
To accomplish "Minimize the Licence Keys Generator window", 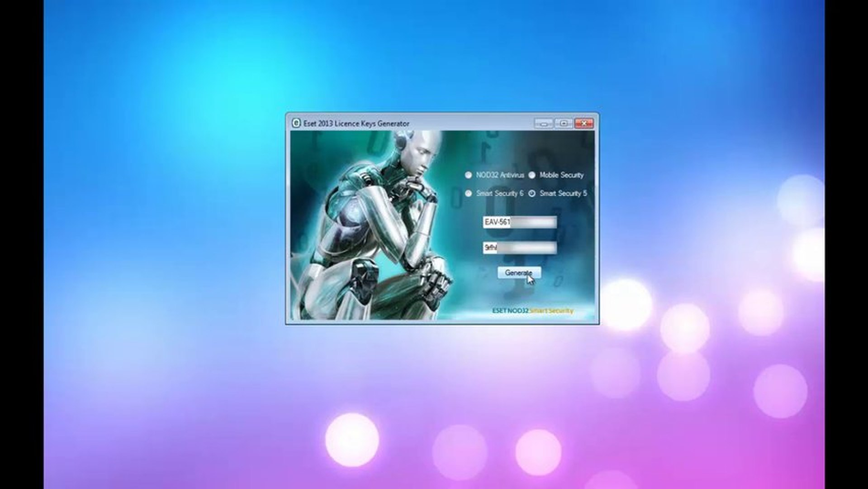I will click(544, 123).
